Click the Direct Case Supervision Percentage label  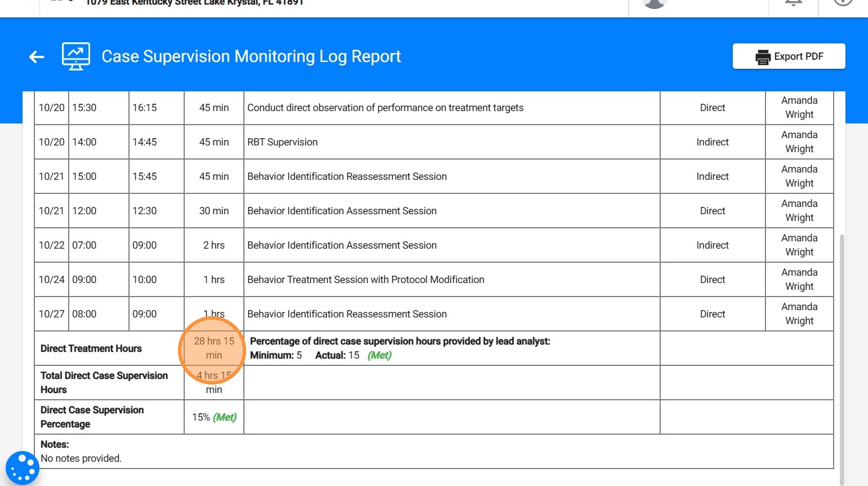[92, 417]
